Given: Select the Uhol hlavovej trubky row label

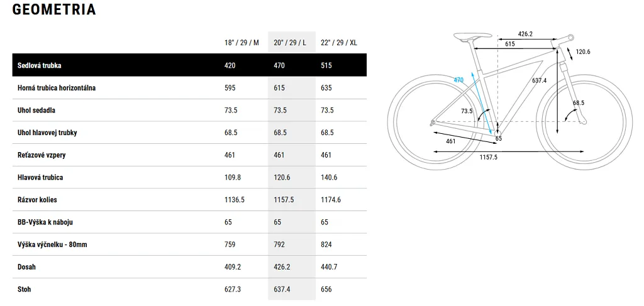Looking at the screenshot, I should (47, 133).
